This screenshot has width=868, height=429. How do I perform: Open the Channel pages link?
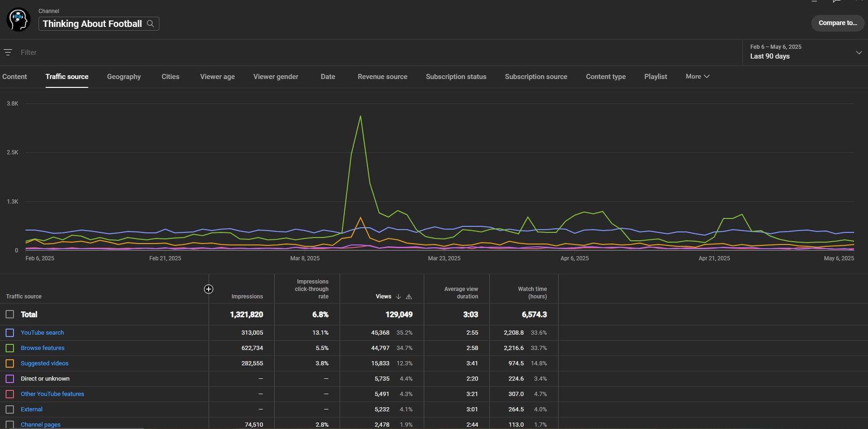[41, 425]
